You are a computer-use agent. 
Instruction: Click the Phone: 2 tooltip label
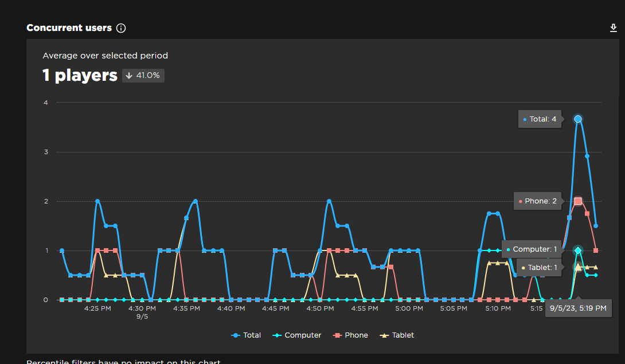[x=537, y=201]
